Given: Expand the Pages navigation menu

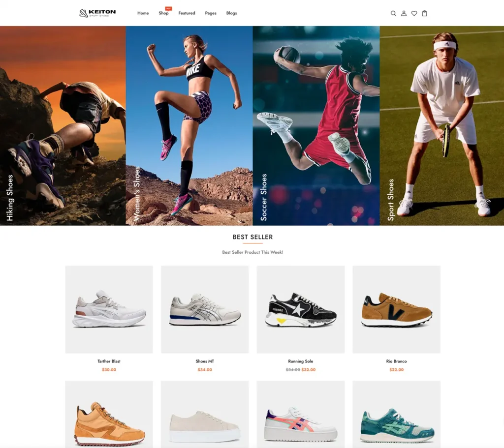Looking at the screenshot, I should tap(211, 13).
